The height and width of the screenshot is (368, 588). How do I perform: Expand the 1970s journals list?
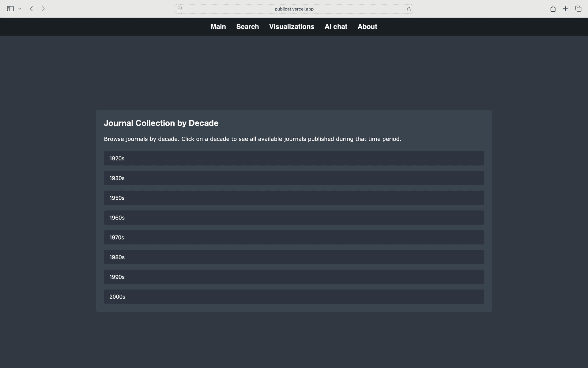pyautogui.click(x=294, y=237)
